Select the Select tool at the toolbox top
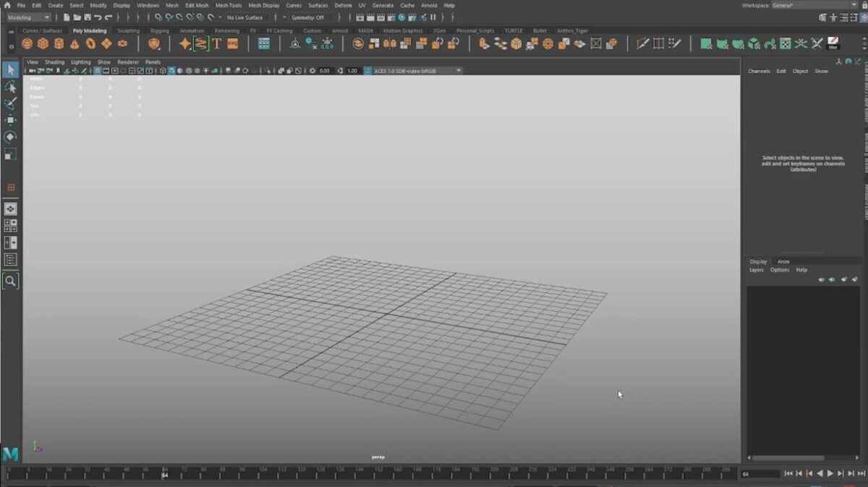This screenshot has height=487, width=868. pyautogui.click(x=10, y=69)
